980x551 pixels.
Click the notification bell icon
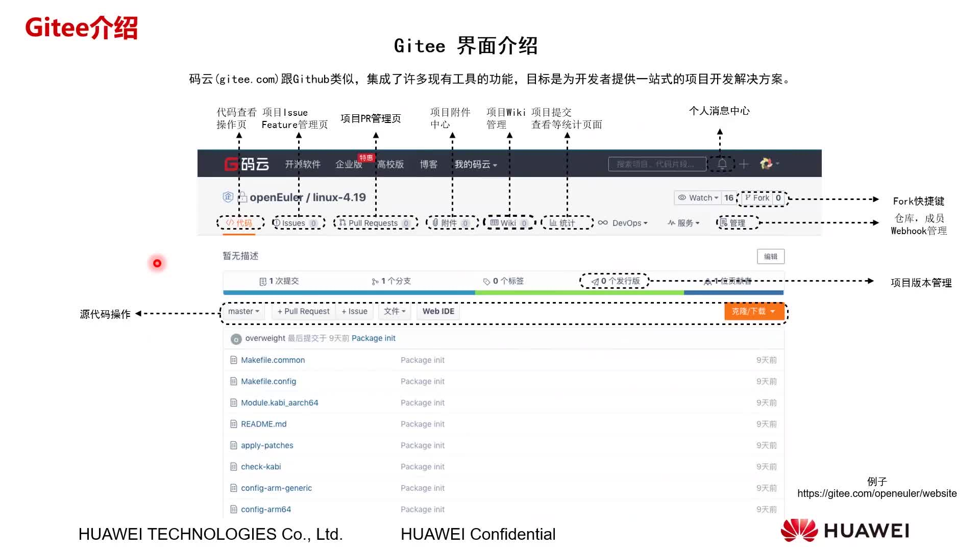pyautogui.click(x=722, y=164)
